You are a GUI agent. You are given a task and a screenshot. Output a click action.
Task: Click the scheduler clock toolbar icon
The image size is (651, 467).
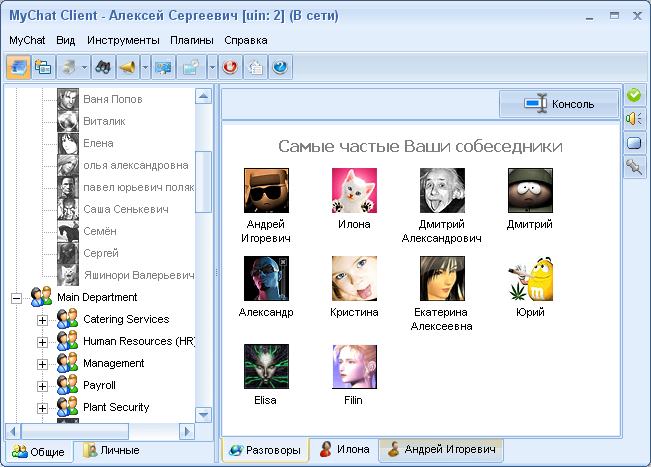click(191, 67)
